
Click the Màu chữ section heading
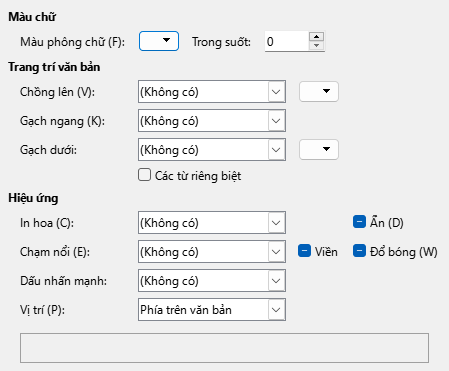[32, 17]
